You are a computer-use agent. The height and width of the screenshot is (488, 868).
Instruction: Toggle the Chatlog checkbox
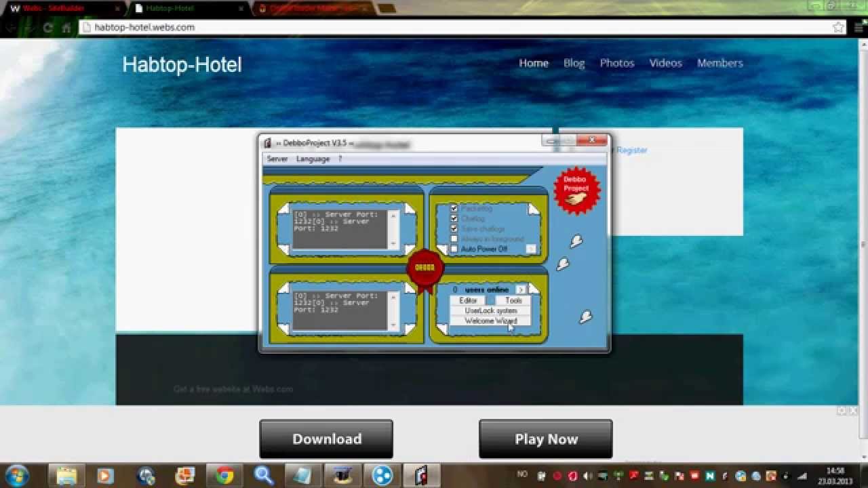tap(454, 218)
